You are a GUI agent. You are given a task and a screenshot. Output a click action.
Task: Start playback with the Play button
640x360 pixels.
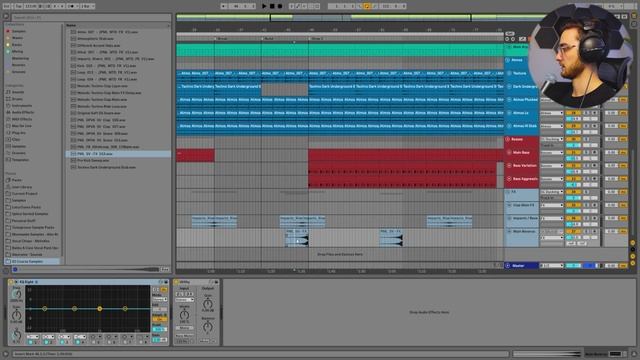tap(264, 6)
